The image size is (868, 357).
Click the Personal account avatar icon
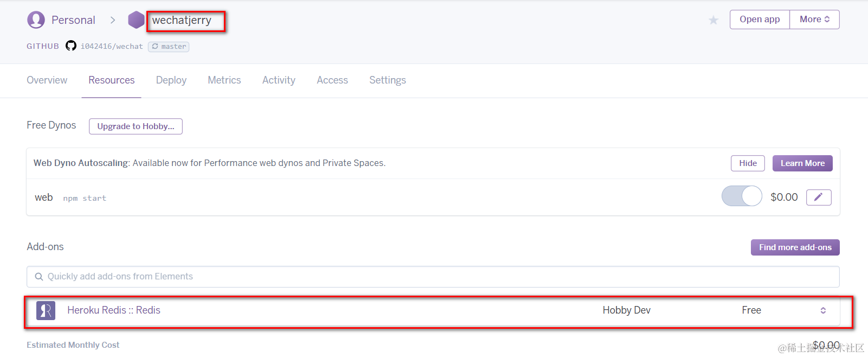point(36,20)
